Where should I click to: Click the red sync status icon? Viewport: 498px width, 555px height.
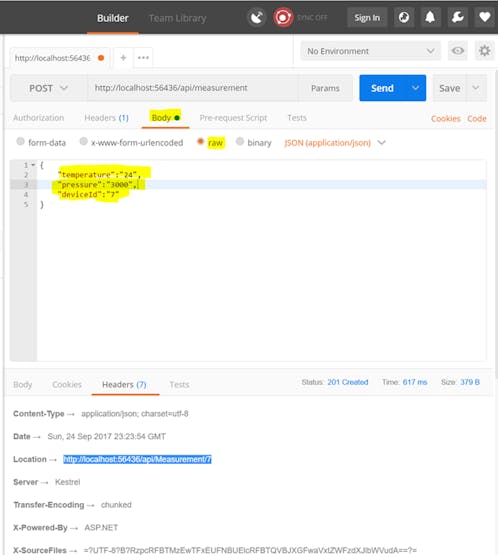(282, 17)
